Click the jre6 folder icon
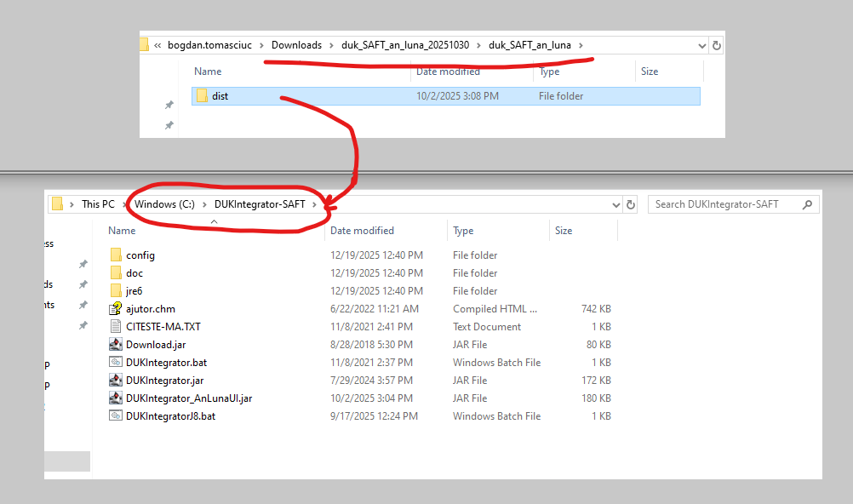The image size is (853, 504). coord(116,291)
